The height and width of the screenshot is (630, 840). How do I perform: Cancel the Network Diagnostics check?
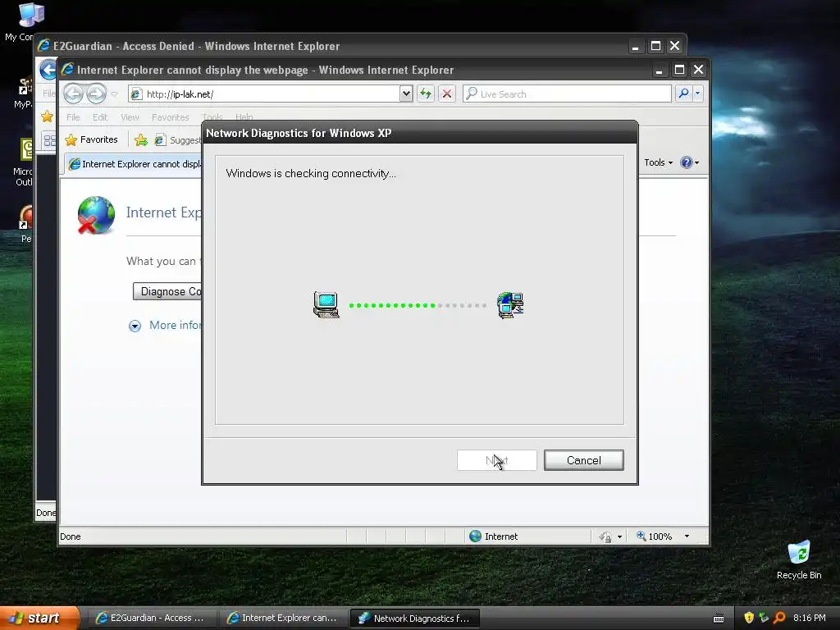pos(583,460)
